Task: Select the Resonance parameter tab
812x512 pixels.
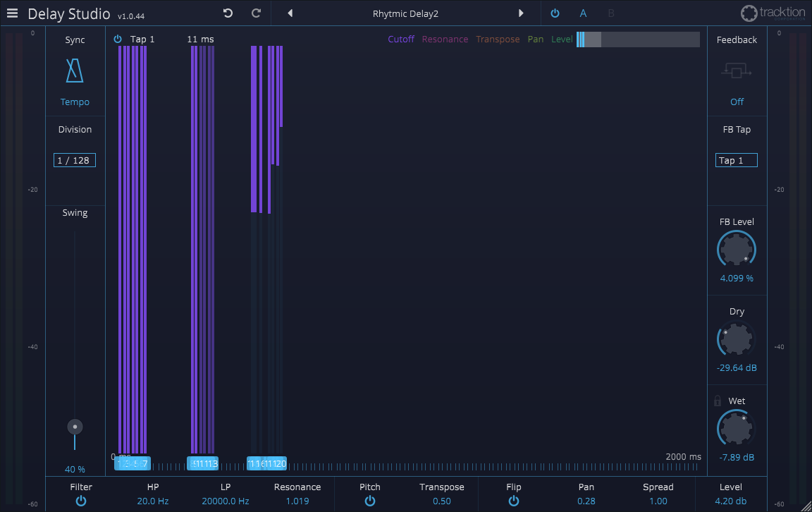Action: coord(445,39)
